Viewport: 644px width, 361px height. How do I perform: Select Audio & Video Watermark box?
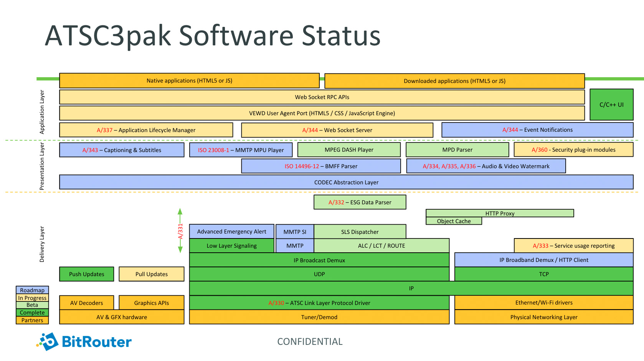click(486, 166)
